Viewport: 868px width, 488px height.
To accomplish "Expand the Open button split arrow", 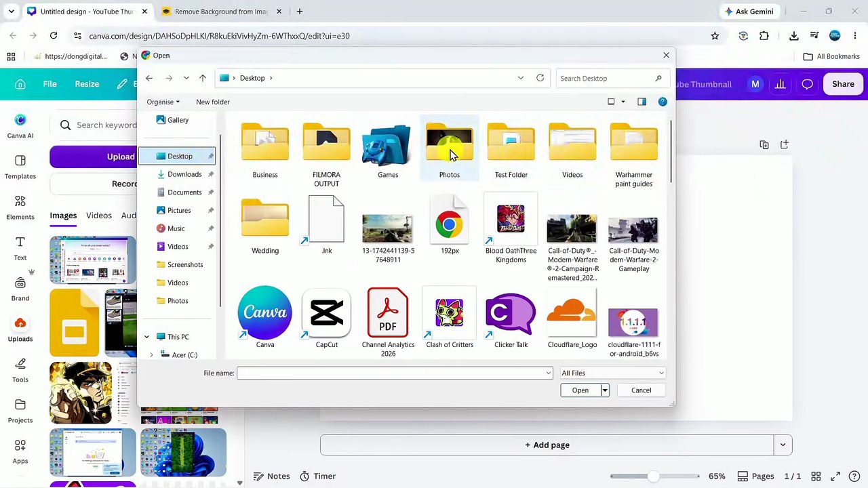I will pos(604,390).
